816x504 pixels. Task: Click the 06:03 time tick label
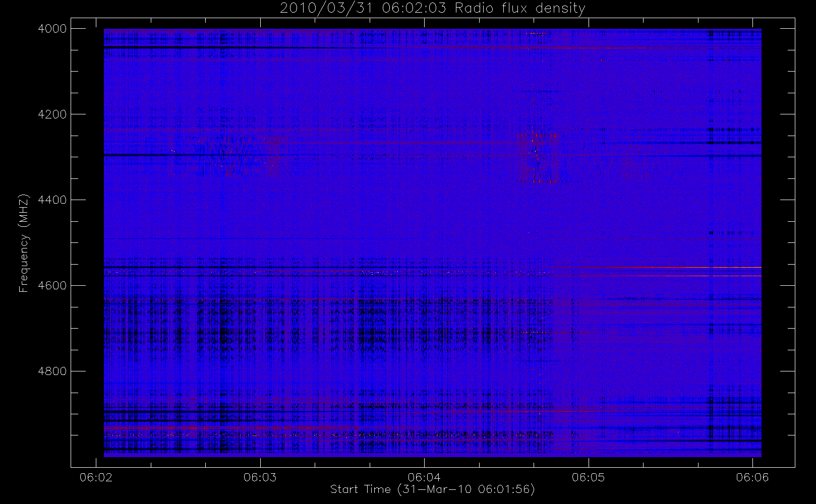pos(260,477)
